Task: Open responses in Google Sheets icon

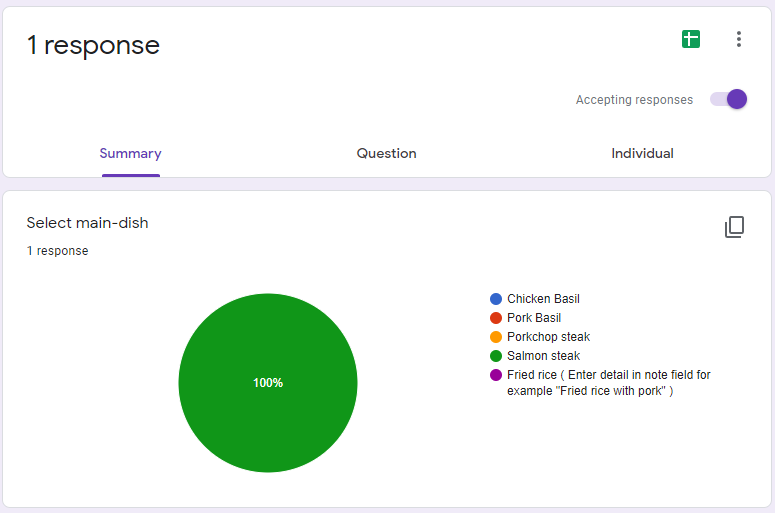Action: pos(690,39)
